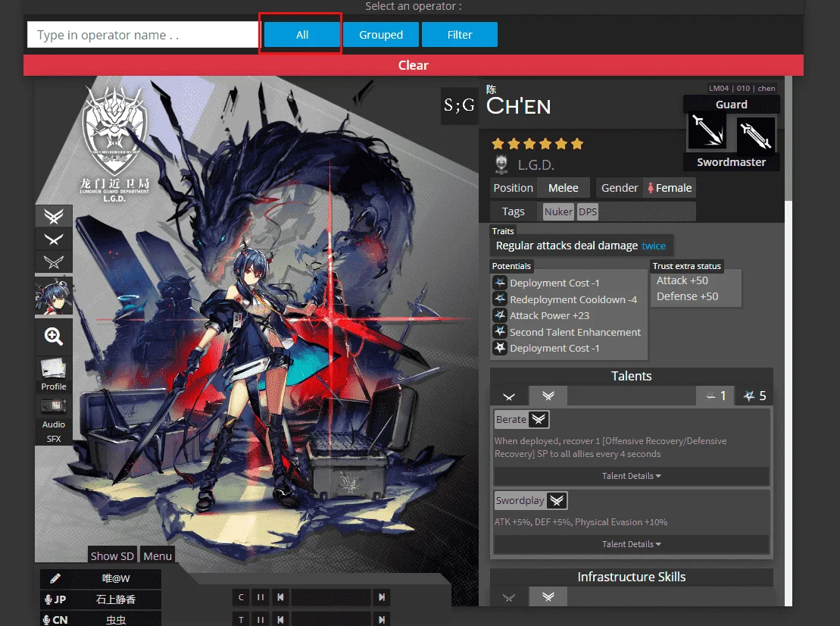Screen dimensions: 840x626
Task: Click the Nuker tag
Action: (558, 211)
